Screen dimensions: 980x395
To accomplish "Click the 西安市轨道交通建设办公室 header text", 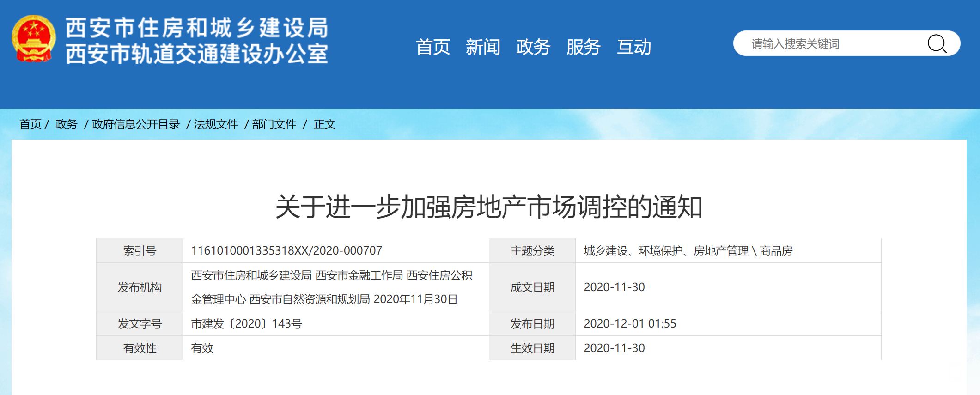I will tap(197, 54).
